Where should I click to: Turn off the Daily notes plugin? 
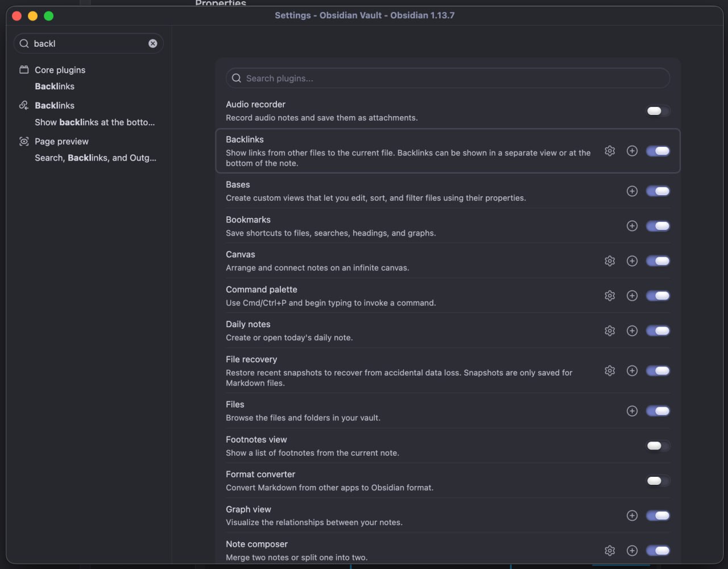click(x=658, y=331)
